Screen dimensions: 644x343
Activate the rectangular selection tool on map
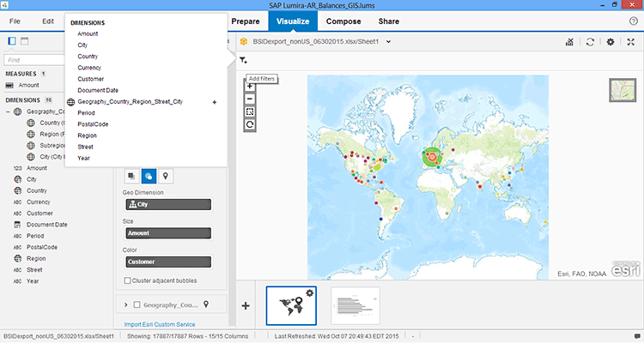[x=250, y=111]
